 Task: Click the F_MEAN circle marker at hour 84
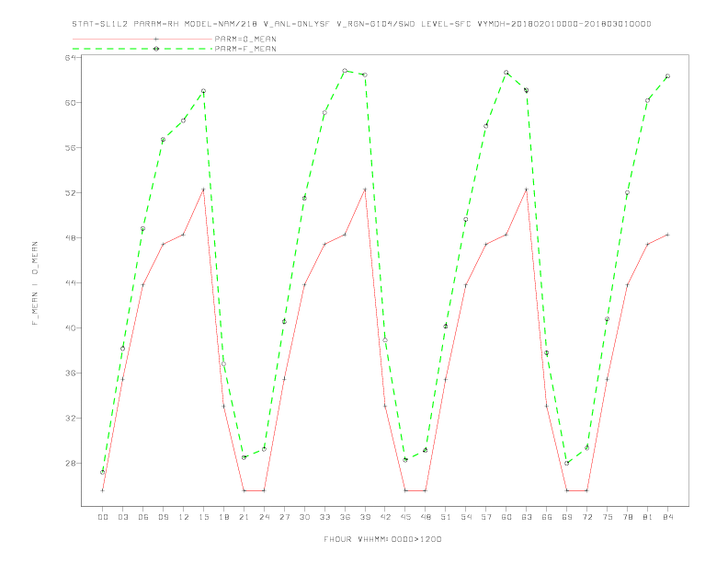[x=668, y=76]
